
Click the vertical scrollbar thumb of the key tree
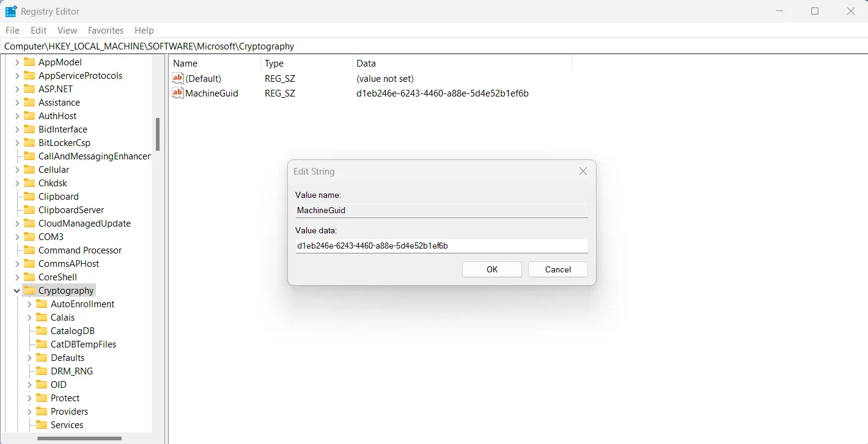158,134
